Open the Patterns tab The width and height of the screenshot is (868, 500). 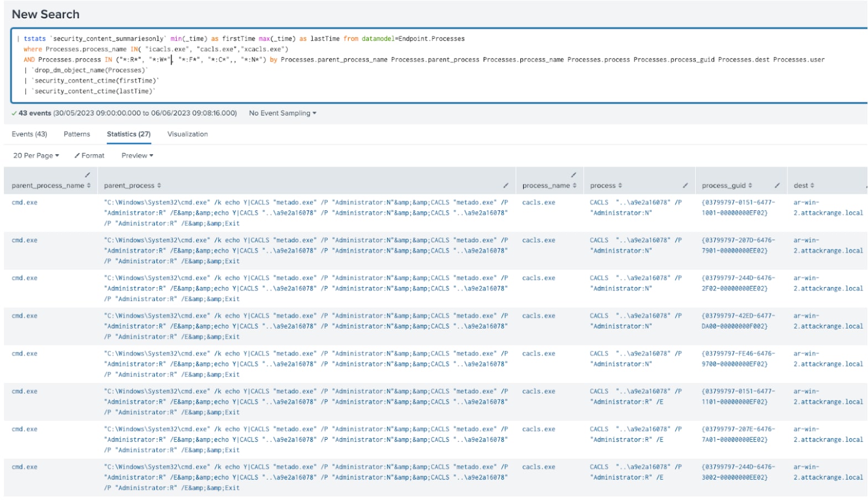(77, 134)
